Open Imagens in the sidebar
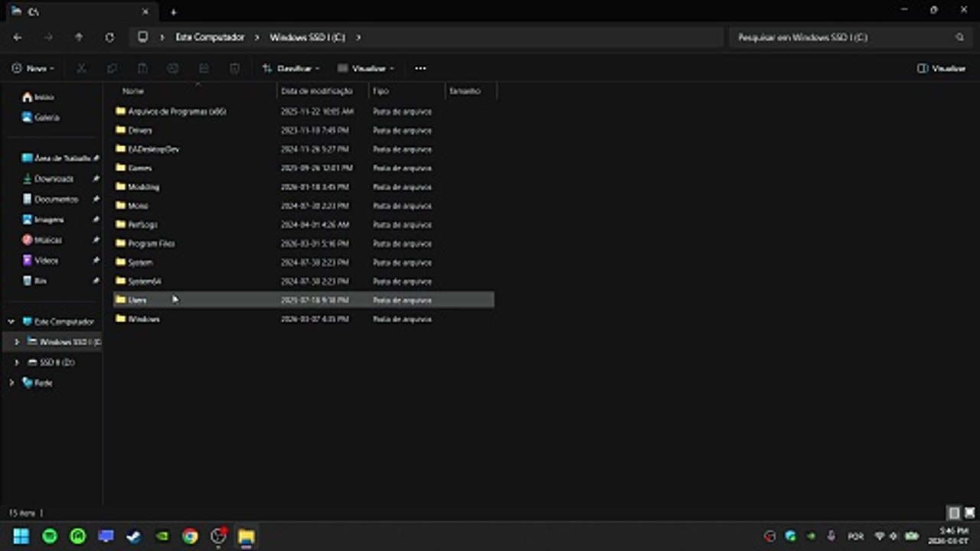980x551 pixels. click(x=43, y=220)
